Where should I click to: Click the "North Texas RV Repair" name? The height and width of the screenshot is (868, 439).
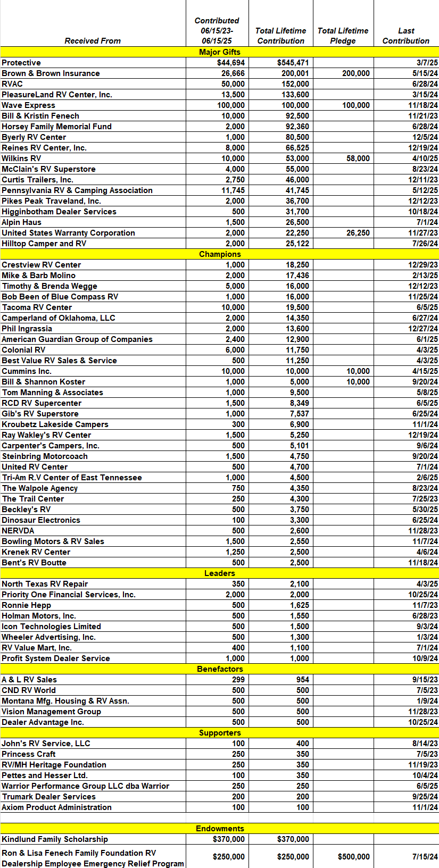click(x=45, y=584)
